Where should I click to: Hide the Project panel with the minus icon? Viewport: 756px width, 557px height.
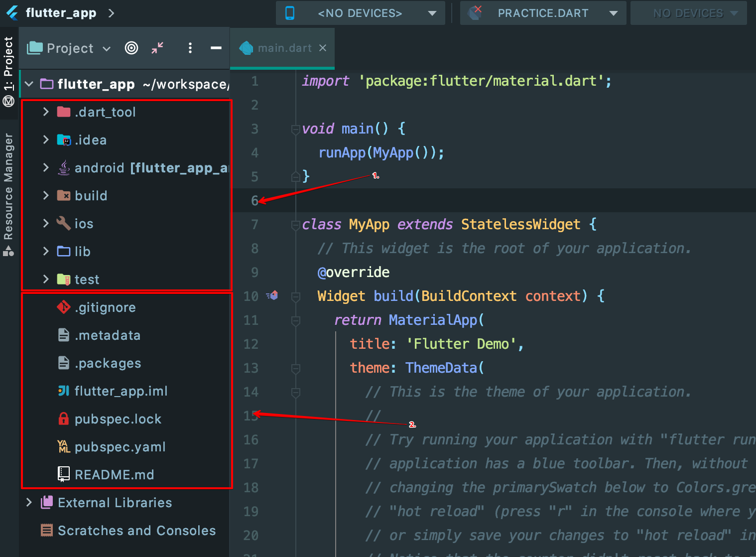[x=216, y=48]
